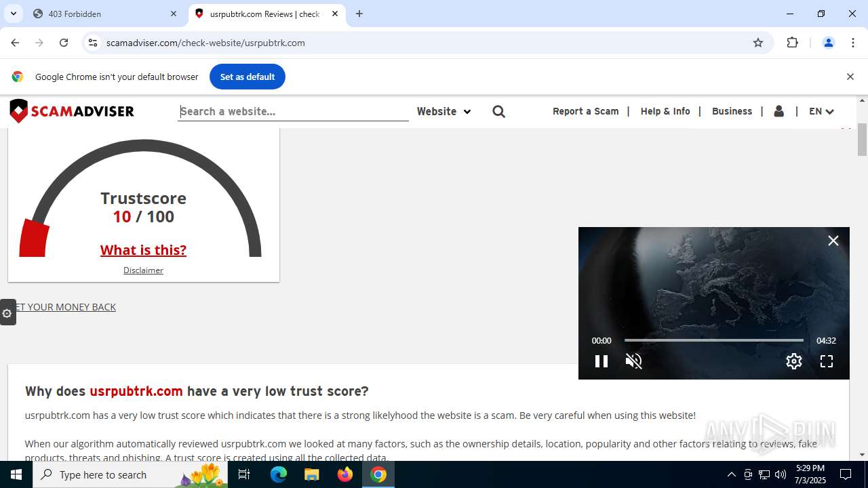Unmute the floating video
Screen dimensions: 868x488
634,361
